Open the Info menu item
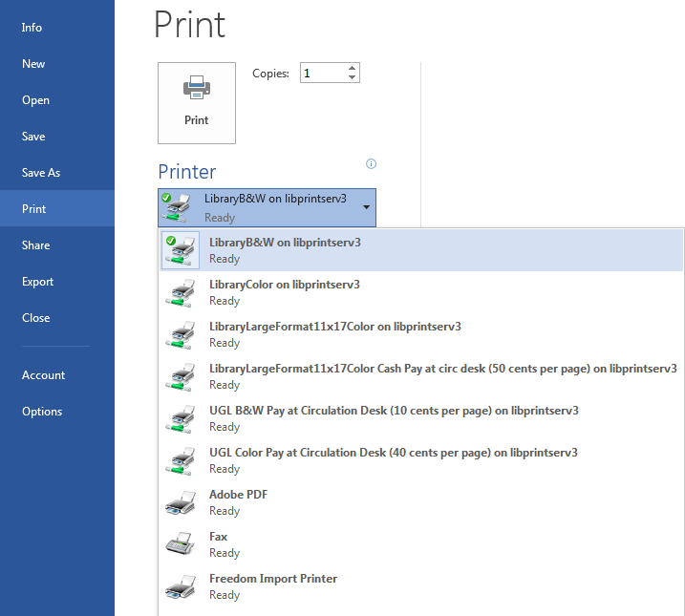Image resolution: width=685 pixels, height=616 pixels. [32, 28]
